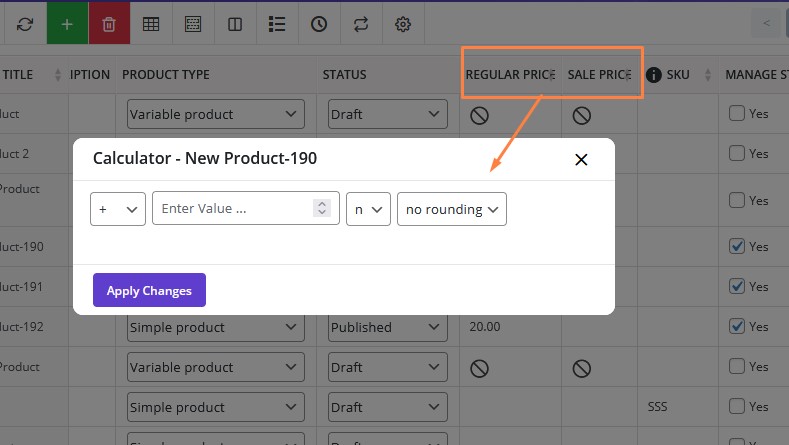Toggle Manage Stock checkbox for Product-190 row
This screenshot has width=789, height=445.
(x=737, y=246)
